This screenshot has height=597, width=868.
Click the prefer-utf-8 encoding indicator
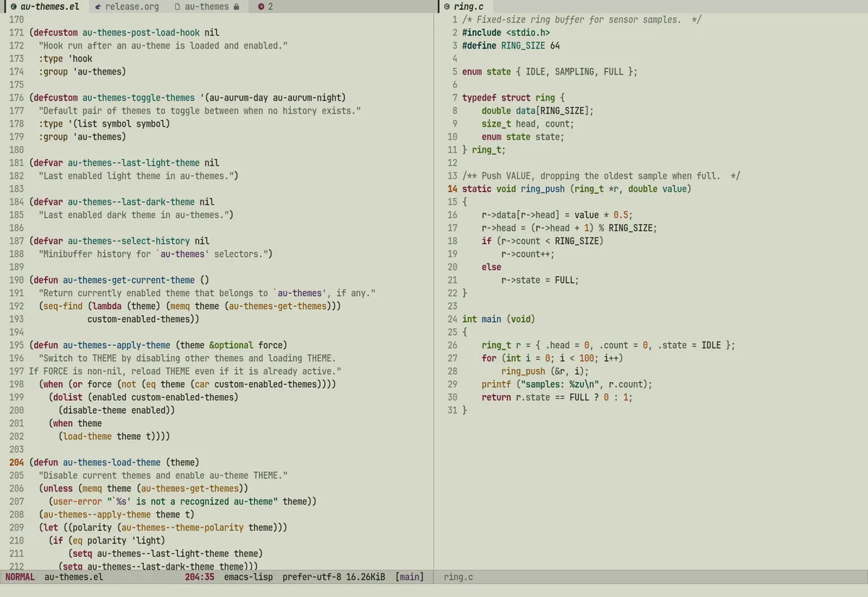tap(312, 577)
